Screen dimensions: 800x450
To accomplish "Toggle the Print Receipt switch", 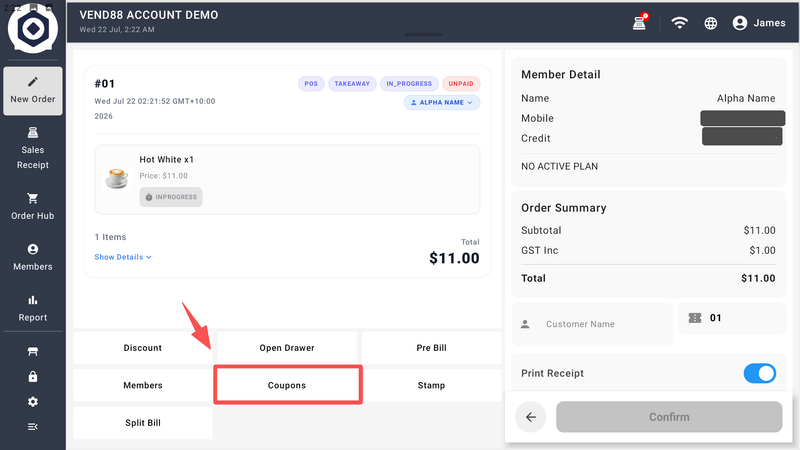I will tap(759, 373).
